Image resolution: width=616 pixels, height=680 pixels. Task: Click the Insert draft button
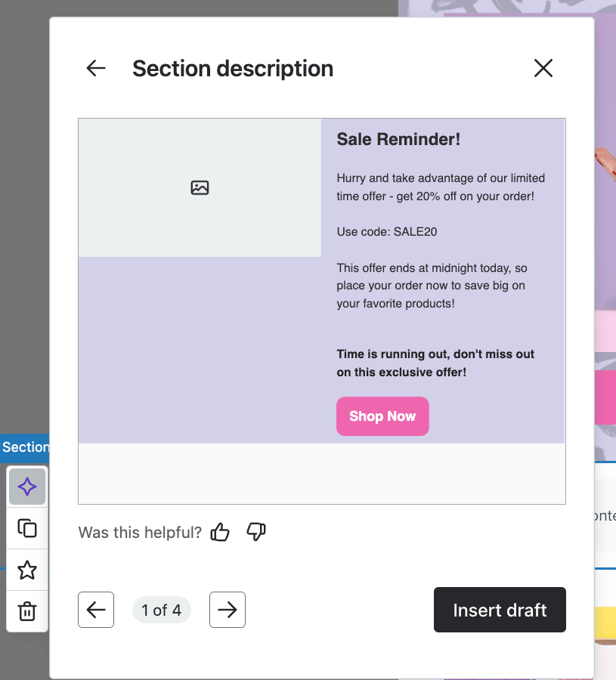click(x=500, y=610)
